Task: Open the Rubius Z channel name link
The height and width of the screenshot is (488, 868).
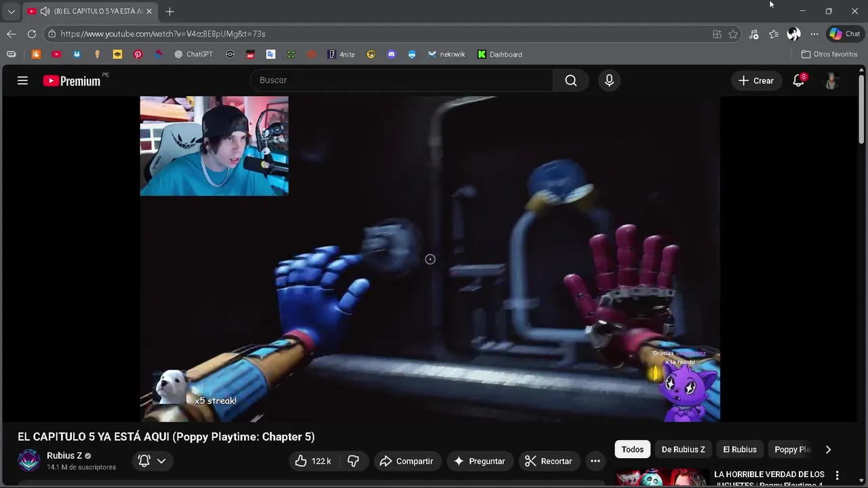Action: [x=64, y=455]
